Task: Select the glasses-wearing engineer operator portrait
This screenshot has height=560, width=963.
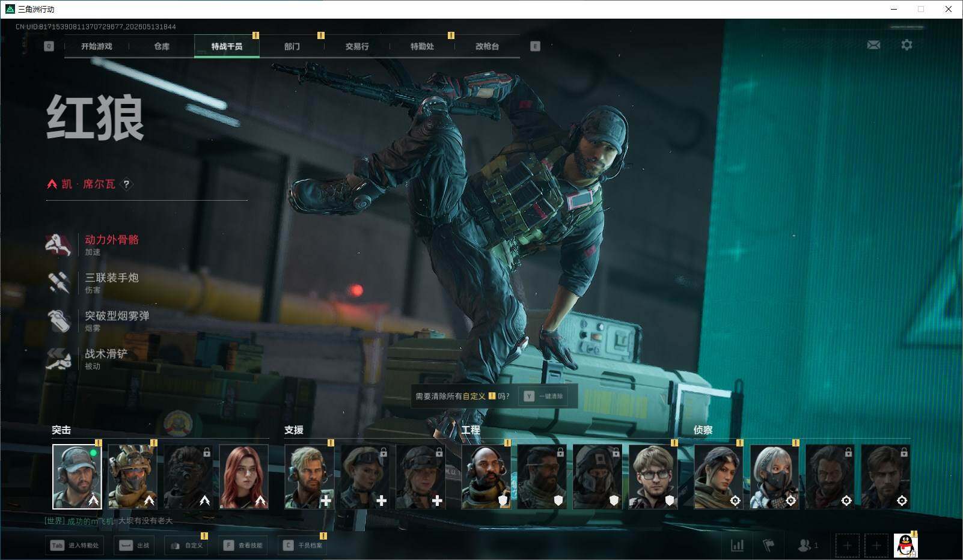Action: pos(653,476)
